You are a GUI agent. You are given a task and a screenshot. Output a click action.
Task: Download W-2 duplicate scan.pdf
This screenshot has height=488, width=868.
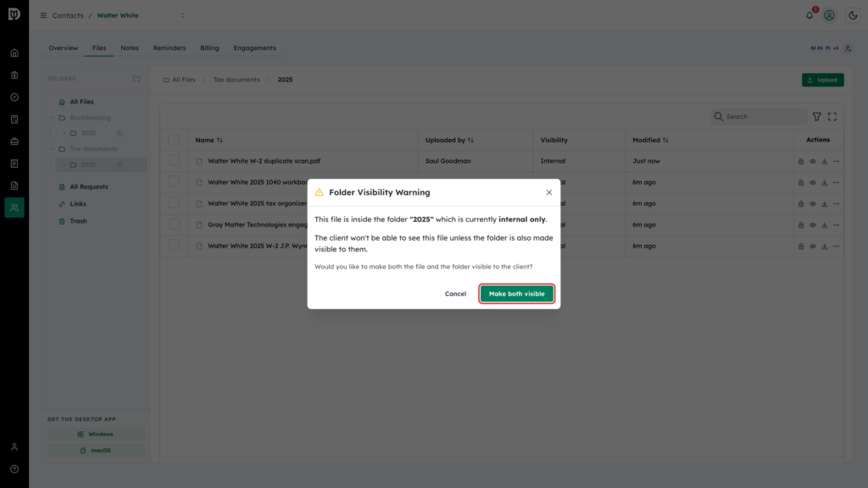[824, 162]
